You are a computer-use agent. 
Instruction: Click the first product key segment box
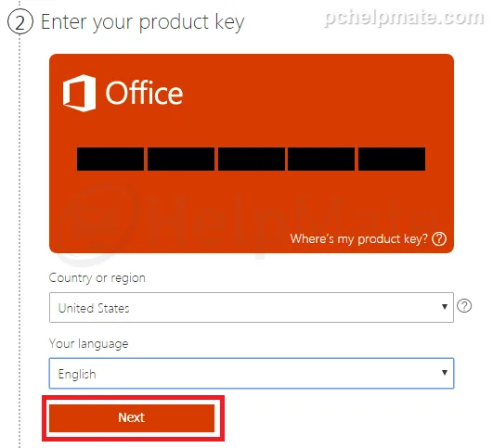click(110, 159)
